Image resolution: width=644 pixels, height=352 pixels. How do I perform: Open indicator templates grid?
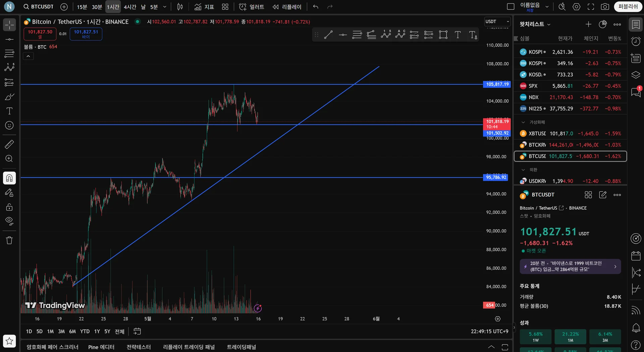225,7
